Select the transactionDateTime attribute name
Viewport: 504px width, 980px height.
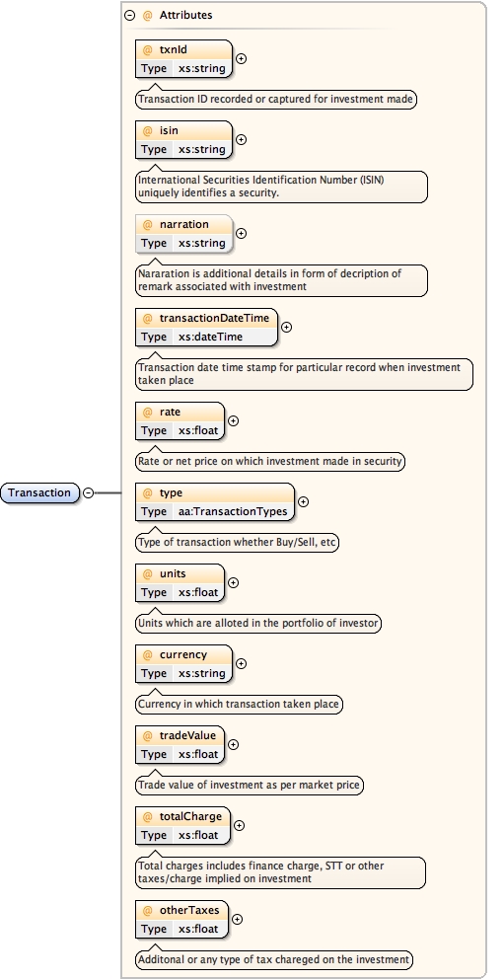214,318
